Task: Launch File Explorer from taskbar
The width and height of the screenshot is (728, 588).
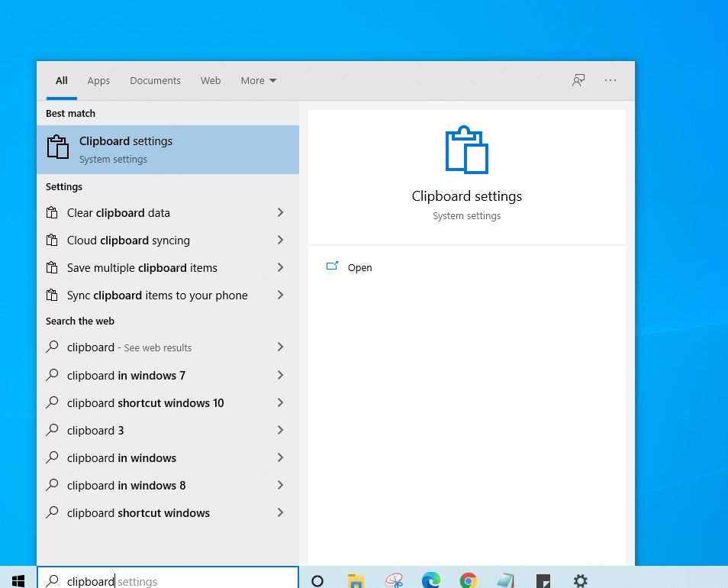Action: (x=356, y=580)
